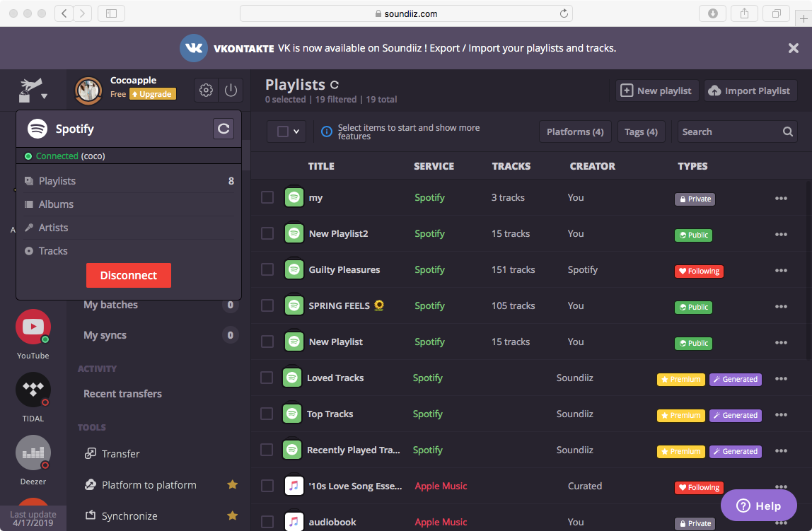
Task: Check the New Playlist2 checkbox
Action: point(267,233)
